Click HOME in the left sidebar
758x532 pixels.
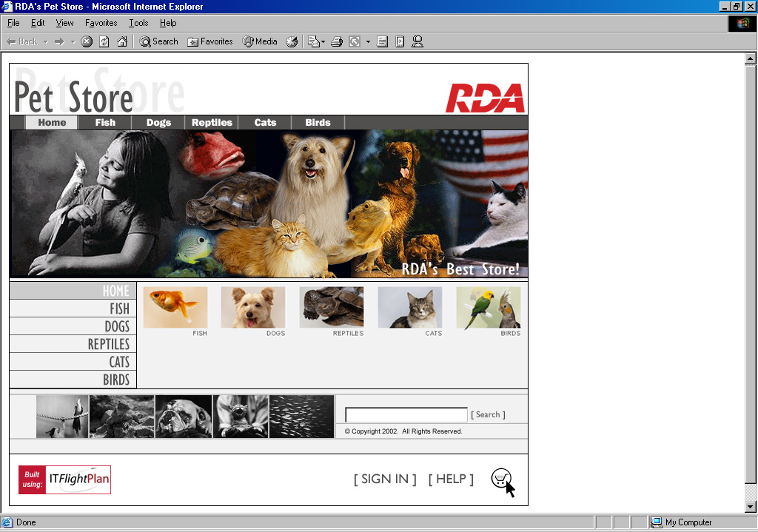(x=73, y=290)
